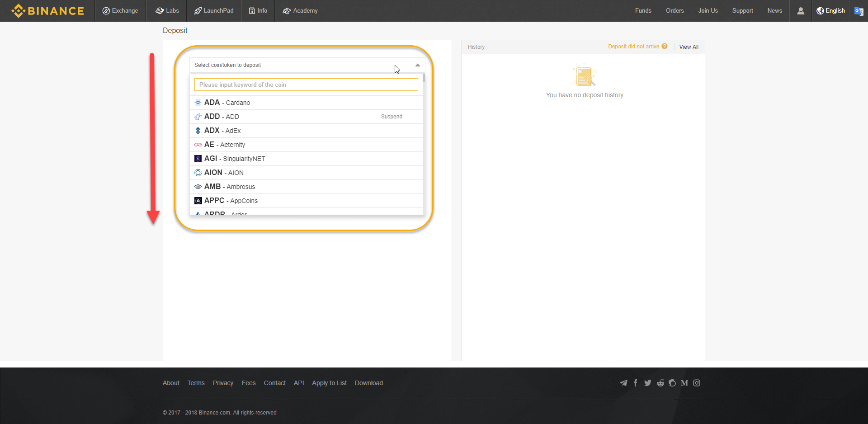
Task: Click the Google Translate icon
Action: (x=859, y=11)
